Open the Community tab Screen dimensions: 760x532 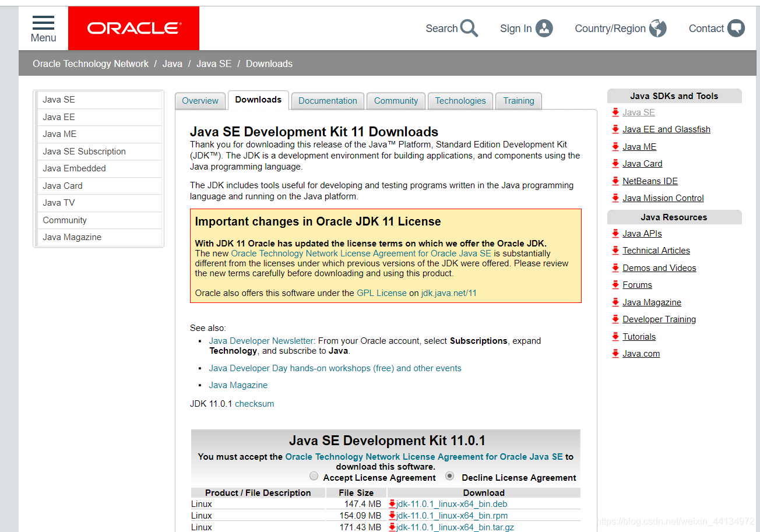coord(396,101)
